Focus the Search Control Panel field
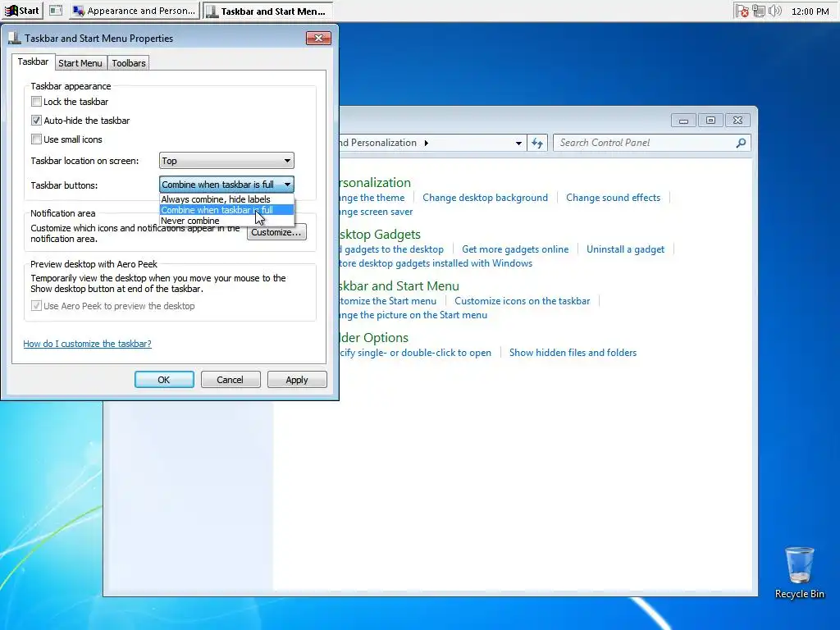 [x=651, y=143]
